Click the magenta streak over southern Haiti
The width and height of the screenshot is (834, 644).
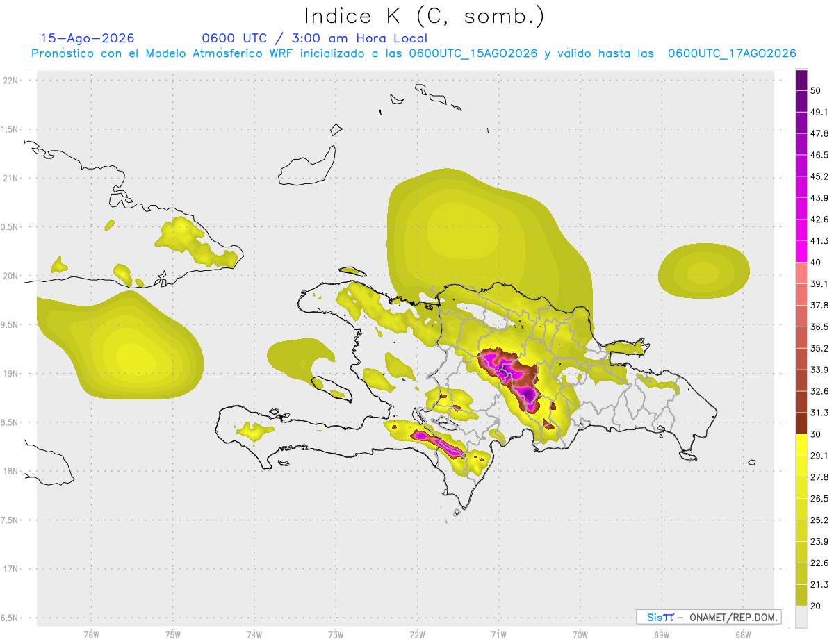(x=438, y=443)
